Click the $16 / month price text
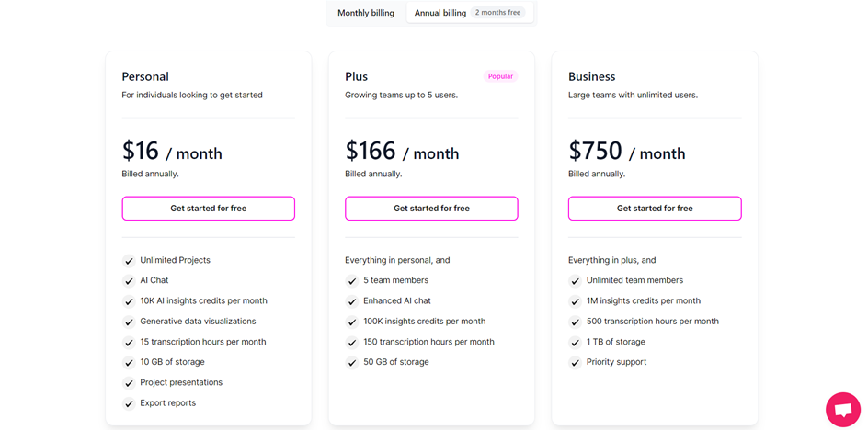 (172, 151)
